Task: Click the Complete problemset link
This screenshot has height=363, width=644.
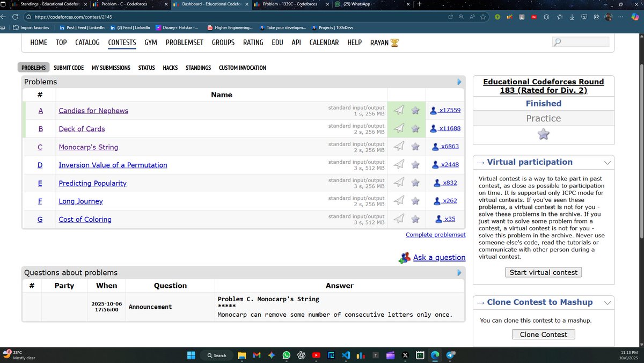Action: (x=435, y=235)
